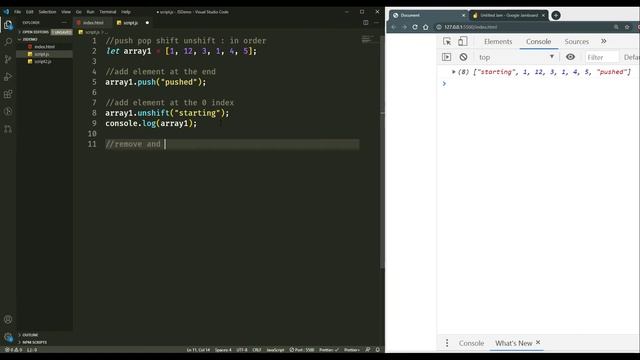Show more DevTools tabs with the chevron
640x360 pixels.
pyautogui.click(x=604, y=41)
